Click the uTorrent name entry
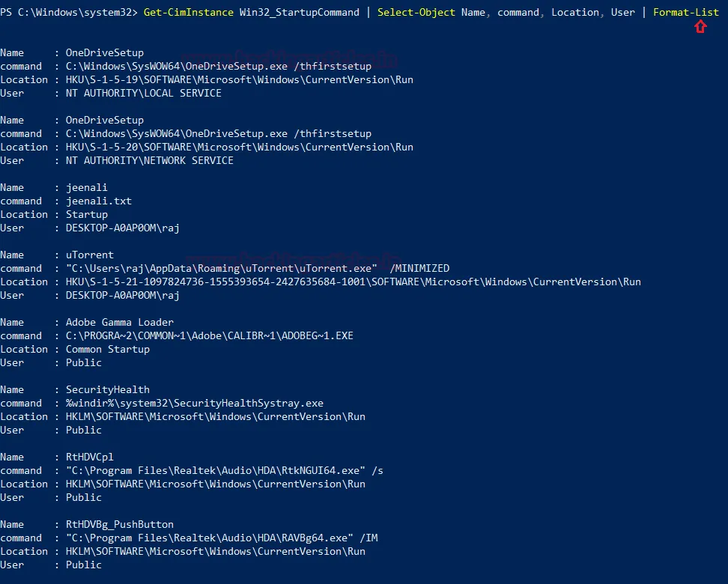The width and height of the screenshot is (728, 584). coord(89,255)
